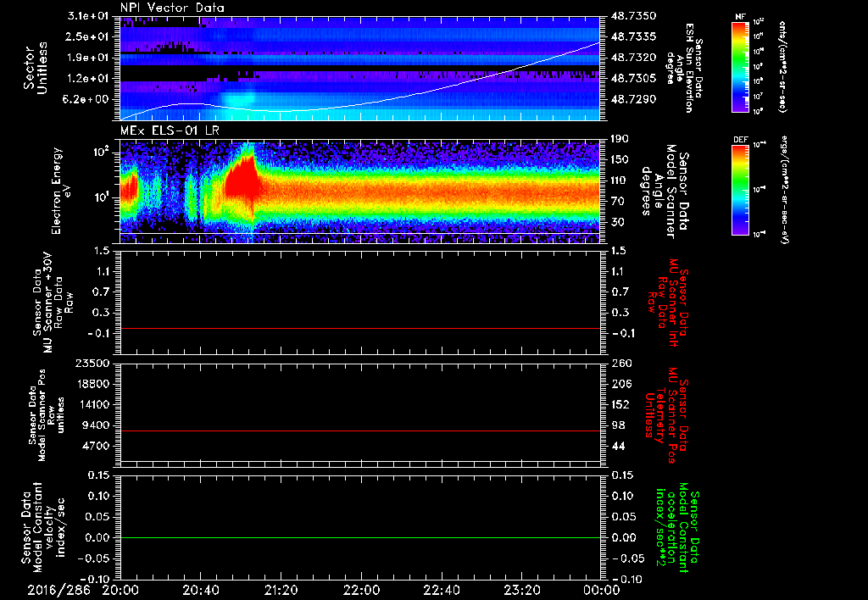Click the Electron Energy eV axis label
The height and width of the screenshot is (600, 868).
[62, 191]
